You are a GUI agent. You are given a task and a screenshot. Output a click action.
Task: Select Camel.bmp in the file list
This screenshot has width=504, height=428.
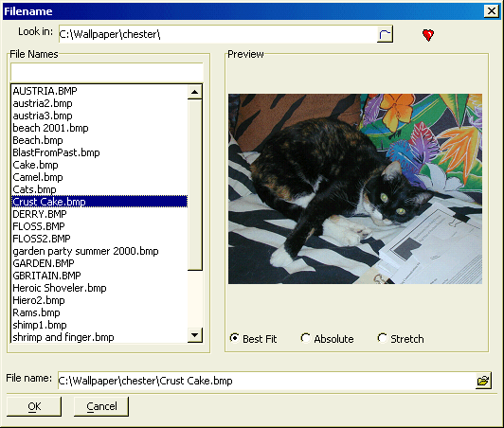[99, 177]
